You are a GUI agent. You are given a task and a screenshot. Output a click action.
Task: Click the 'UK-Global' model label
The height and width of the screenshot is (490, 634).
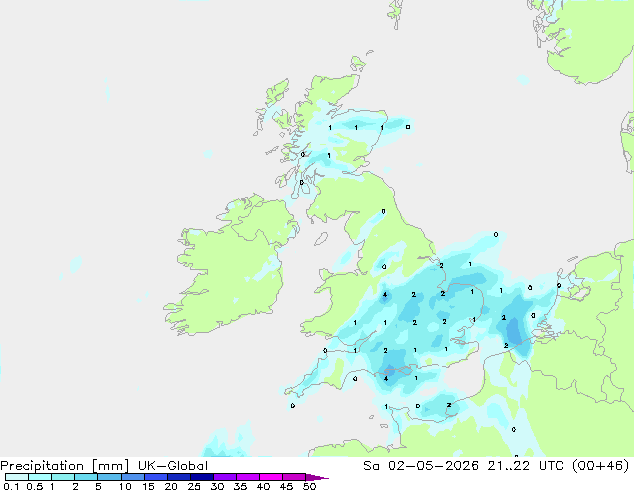pyautogui.click(x=173, y=466)
